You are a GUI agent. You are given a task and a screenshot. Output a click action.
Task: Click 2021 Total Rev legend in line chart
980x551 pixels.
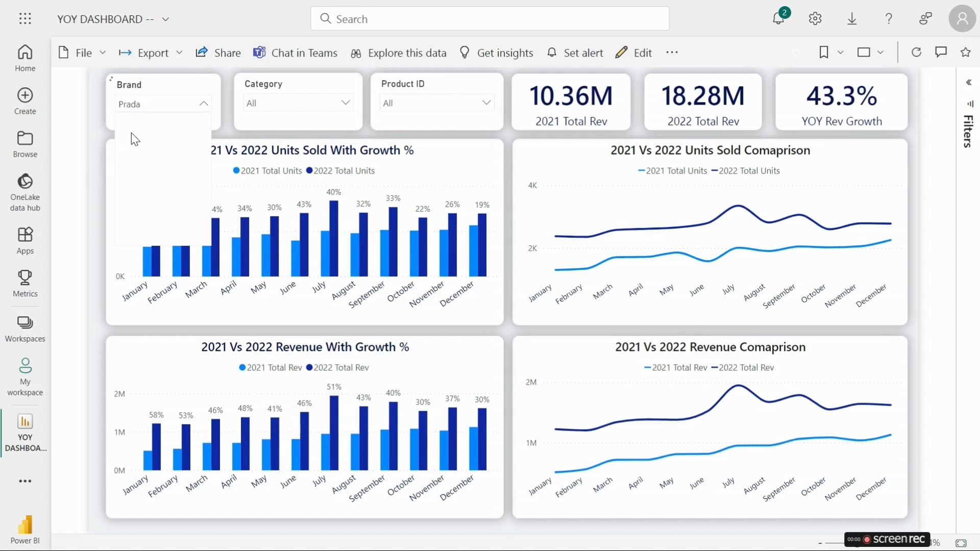click(x=676, y=367)
